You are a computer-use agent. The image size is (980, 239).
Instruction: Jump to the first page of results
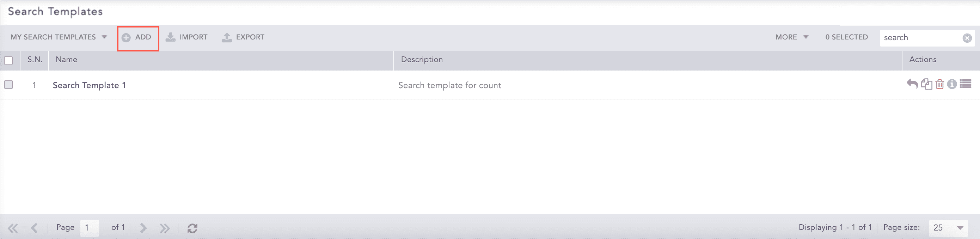(x=13, y=228)
